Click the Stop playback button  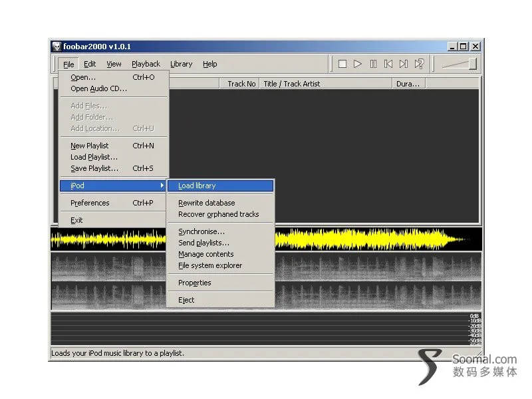(342, 64)
